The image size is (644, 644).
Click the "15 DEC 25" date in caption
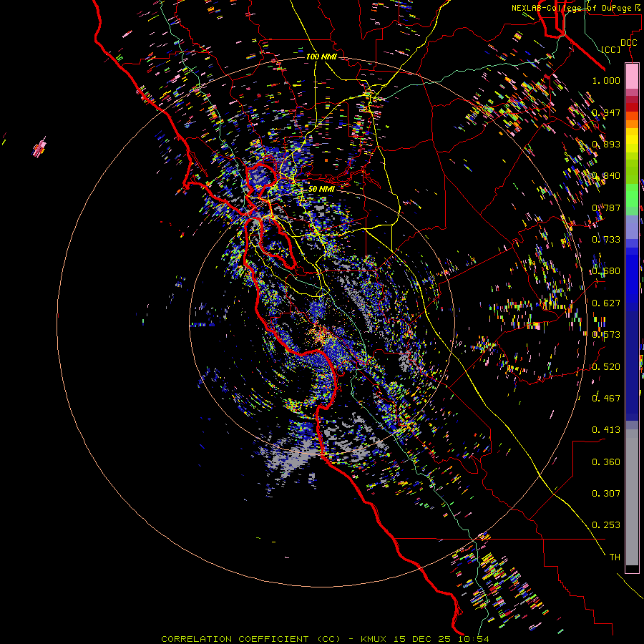pyautogui.click(x=423, y=639)
